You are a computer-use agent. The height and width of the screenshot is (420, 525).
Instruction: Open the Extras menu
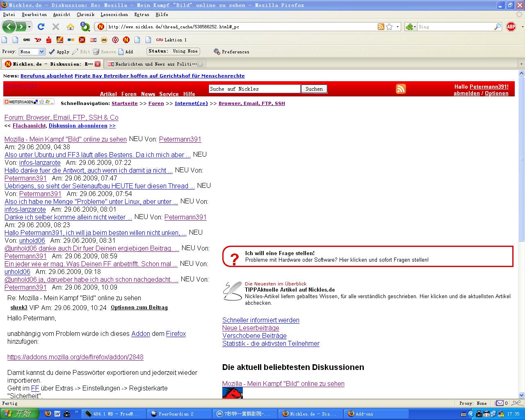coord(142,14)
